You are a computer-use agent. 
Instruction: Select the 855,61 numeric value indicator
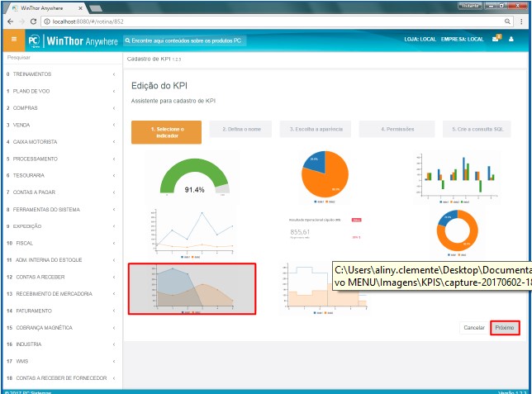[x=325, y=229]
